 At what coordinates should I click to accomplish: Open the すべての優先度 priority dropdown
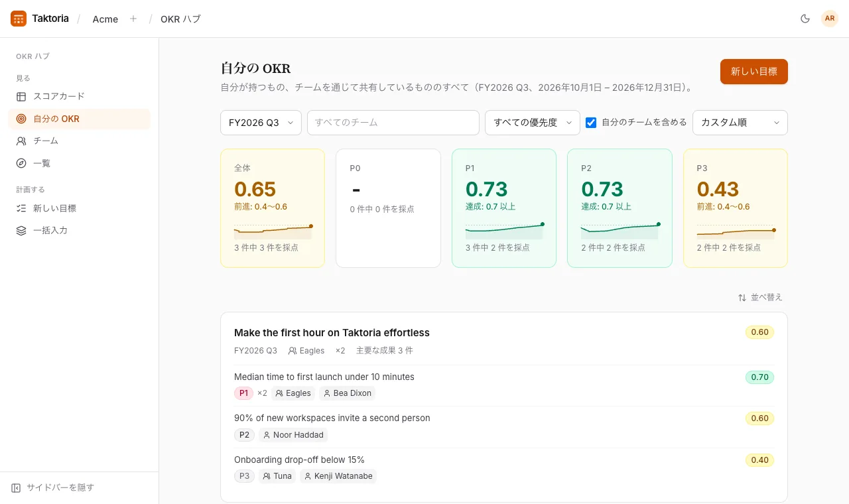(533, 123)
